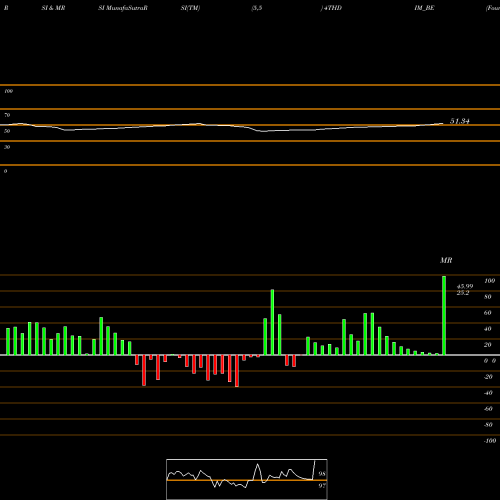The image size is (500, 500).
Task: Click the header text 'SI(TM)'
Action: 190,8
